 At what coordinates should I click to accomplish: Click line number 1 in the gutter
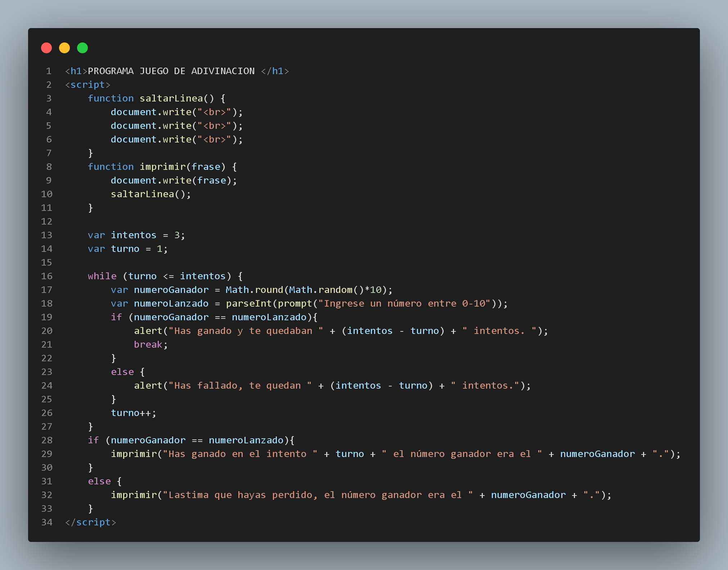pos(49,71)
